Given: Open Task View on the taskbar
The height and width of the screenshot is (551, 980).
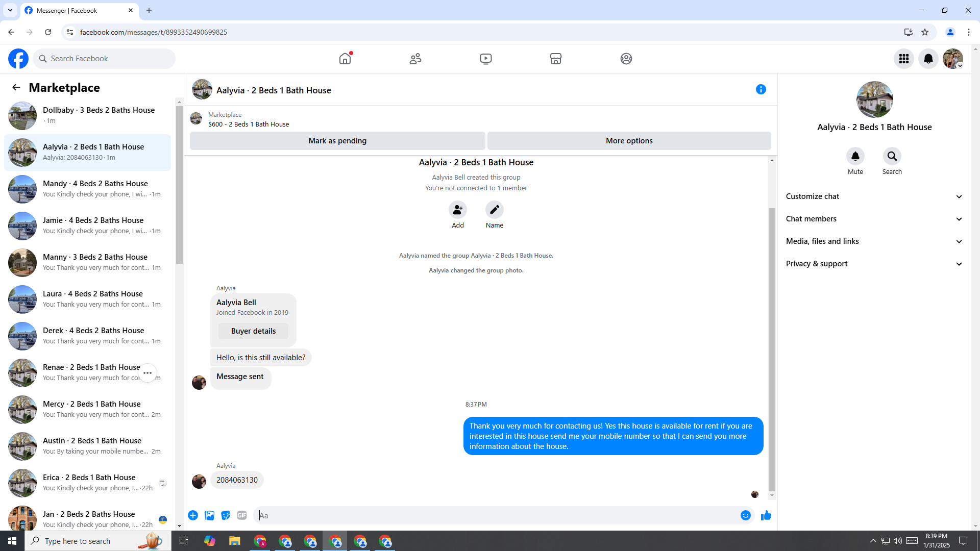Looking at the screenshot, I should pos(184,541).
